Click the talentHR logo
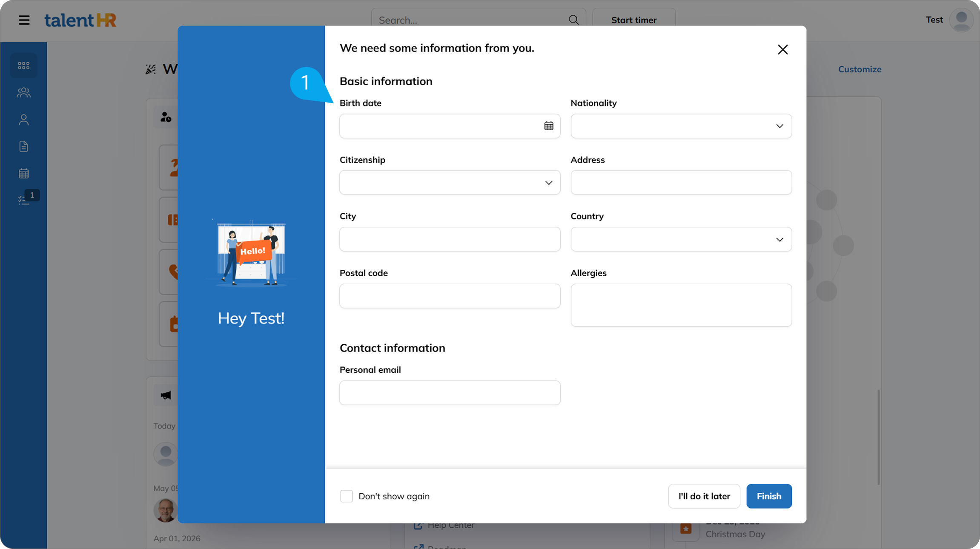Image resolution: width=980 pixels, height=549 pixels. click(80, 20)
